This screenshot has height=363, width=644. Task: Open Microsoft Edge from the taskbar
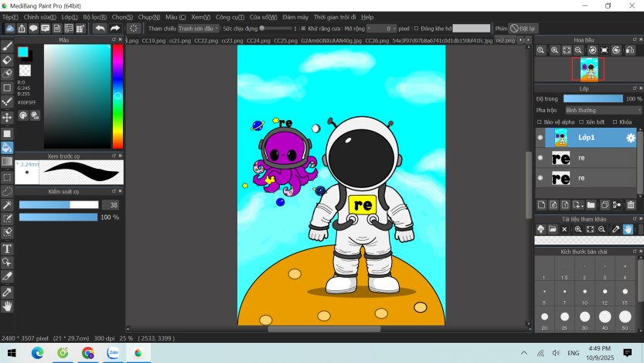click(x=38, y=353)
